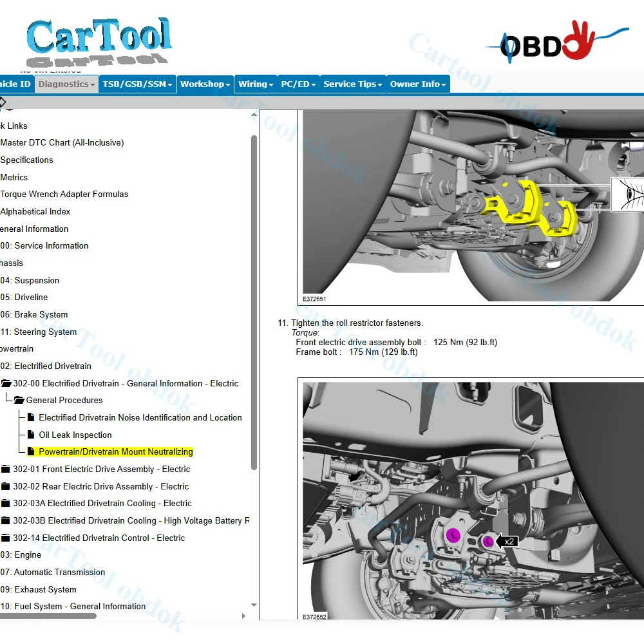Open the Service Tips menu tab
The image size is (644, 644).
coord(353,84)
